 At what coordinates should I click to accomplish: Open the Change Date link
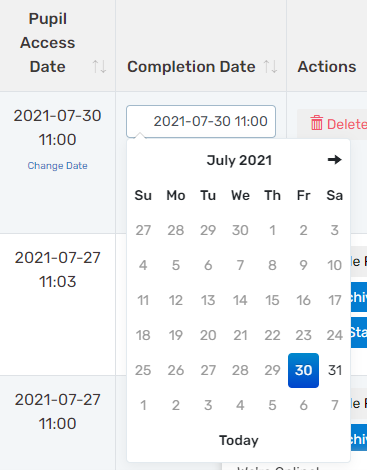(57, 166)
